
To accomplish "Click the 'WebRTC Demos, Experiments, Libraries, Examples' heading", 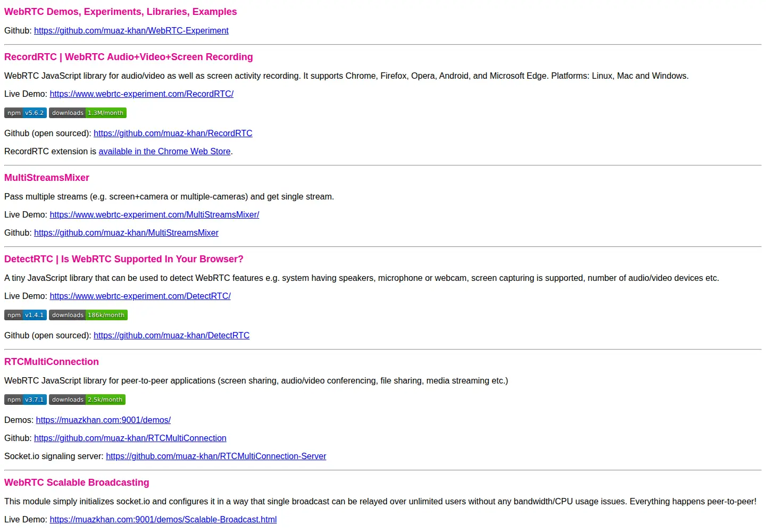I will tap(121, 12).
